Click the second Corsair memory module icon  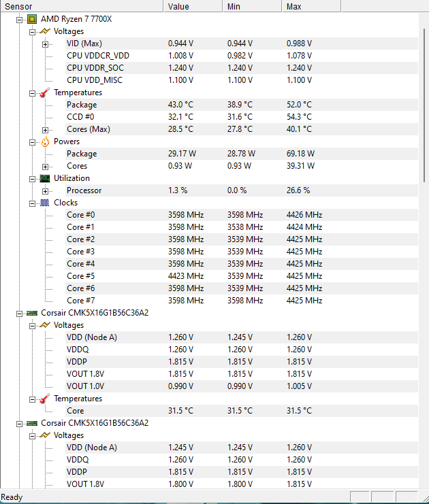pyautogui.click(x=32, y=423)
